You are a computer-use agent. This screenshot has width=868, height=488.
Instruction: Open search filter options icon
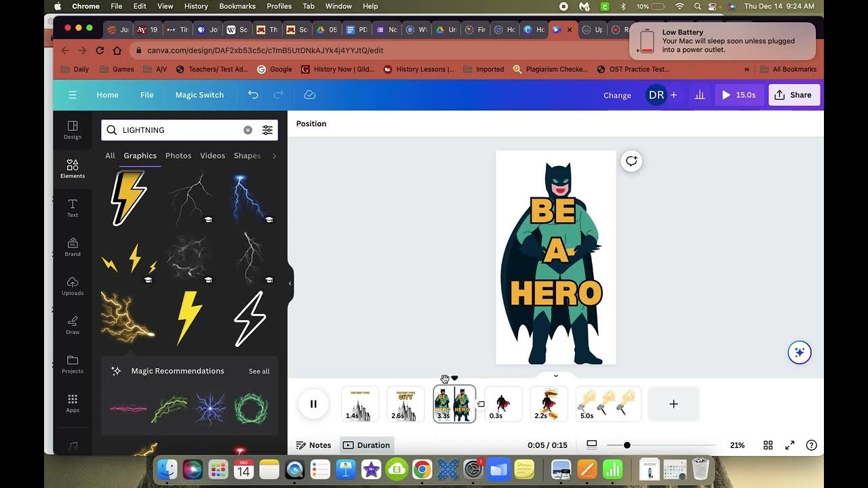[267, 130]
